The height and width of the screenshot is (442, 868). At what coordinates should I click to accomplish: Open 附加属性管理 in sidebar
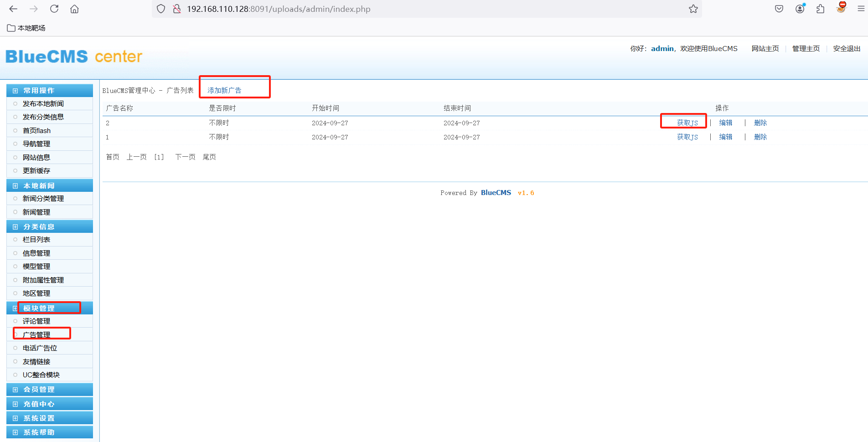(x=43, y=280)
